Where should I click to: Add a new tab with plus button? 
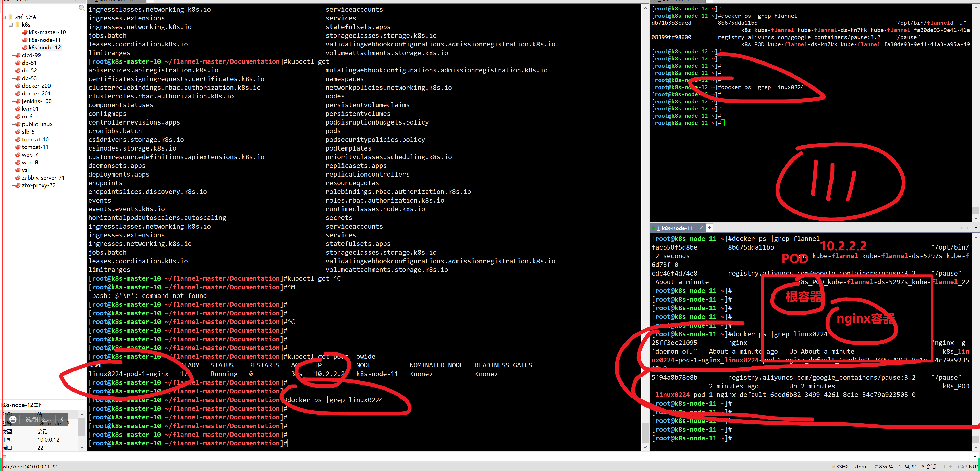pyautogui.click(x=709, y=228)
